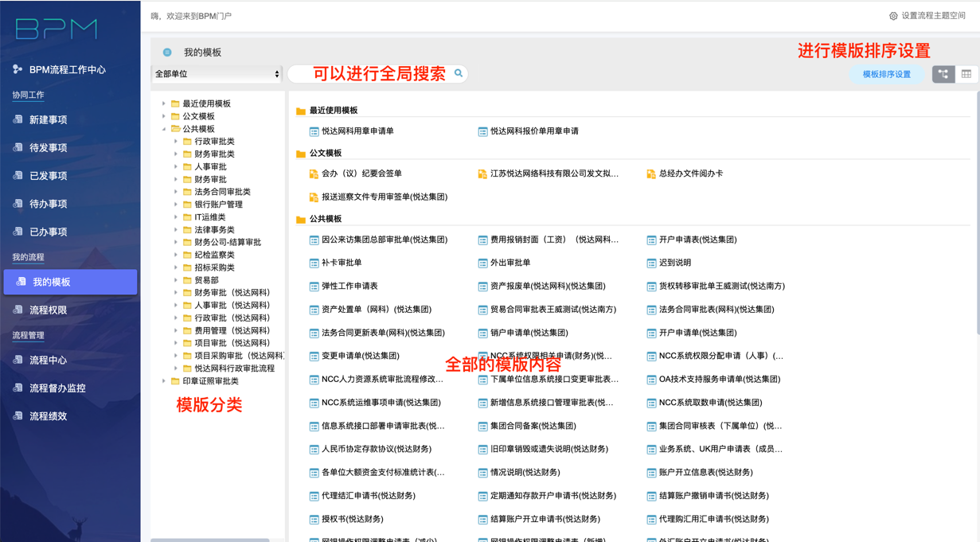
Task: Click the 会办（议）纪要会签单 document icon
Action: tap(314, 174)
